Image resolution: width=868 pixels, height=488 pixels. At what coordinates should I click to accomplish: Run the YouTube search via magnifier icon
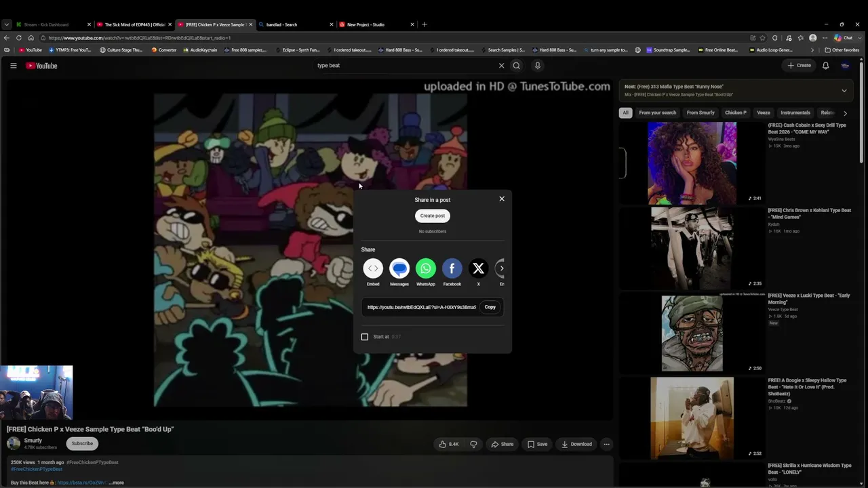coord(517,66)
